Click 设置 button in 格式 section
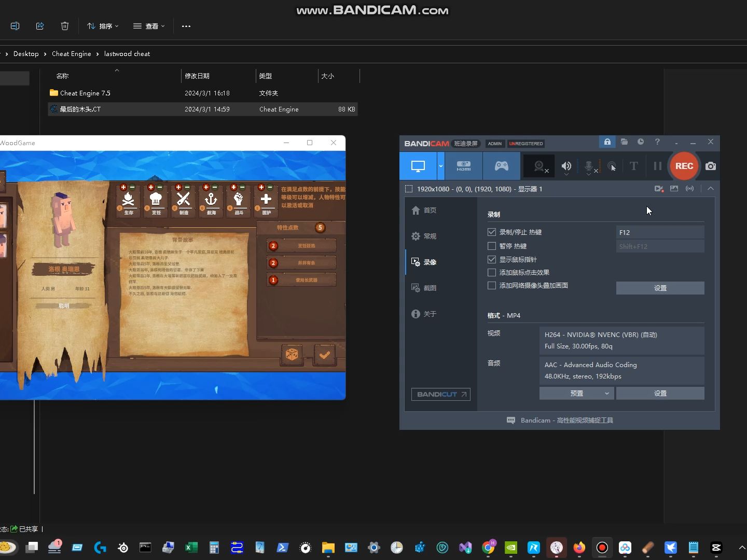The image size is (747, 560). point(660,393)
